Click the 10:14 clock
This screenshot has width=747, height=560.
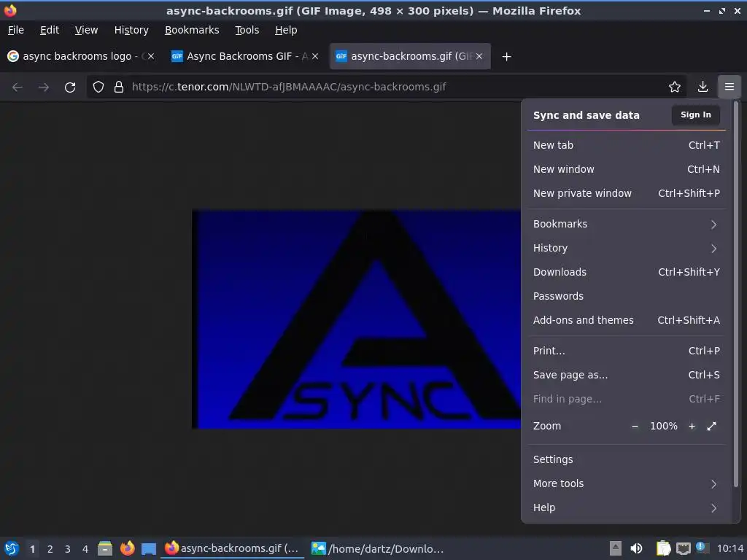pyautogui.click(x=729, y=548)
